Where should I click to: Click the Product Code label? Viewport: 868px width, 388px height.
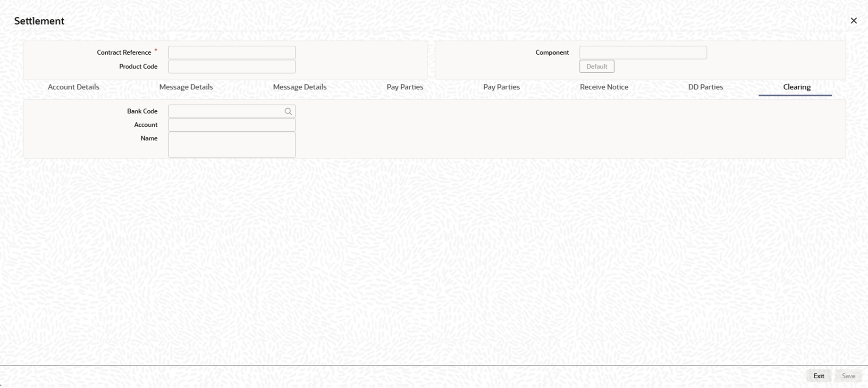point(138,66)
